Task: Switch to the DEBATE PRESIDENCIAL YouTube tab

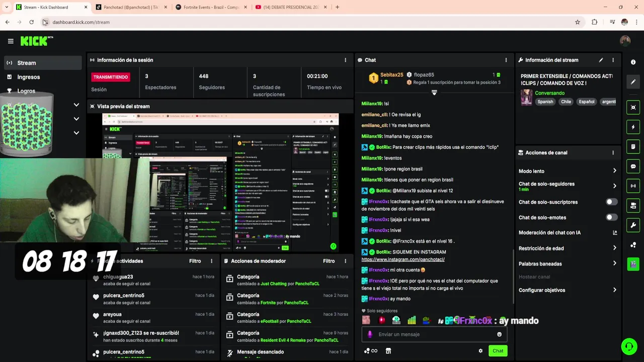Action: click(291, 7)
